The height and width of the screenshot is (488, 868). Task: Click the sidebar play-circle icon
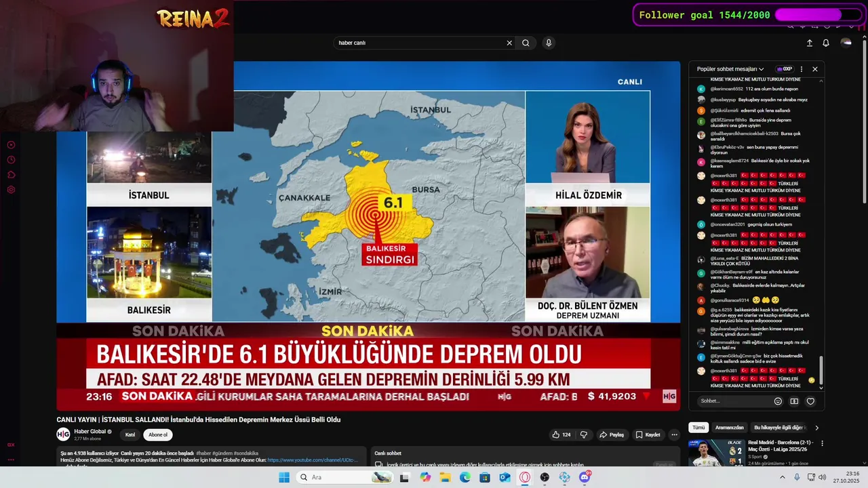(x=11, y=145)
